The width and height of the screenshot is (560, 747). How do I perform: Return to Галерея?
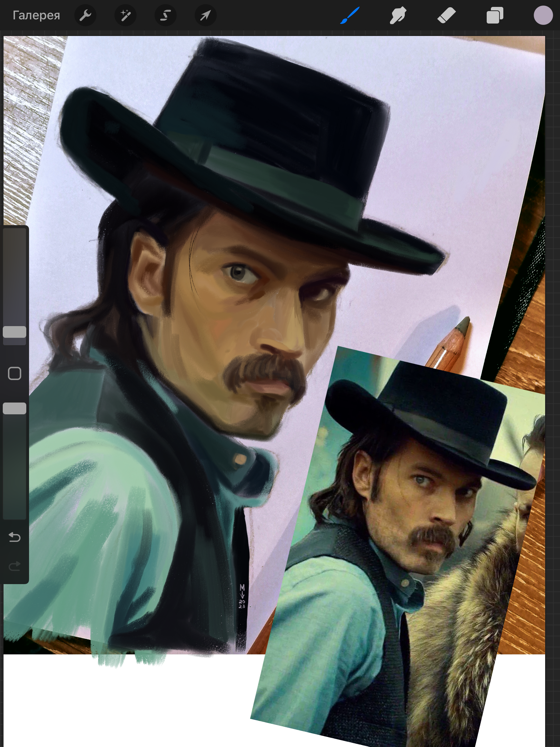pyautogui.click(x=36, y=16)
